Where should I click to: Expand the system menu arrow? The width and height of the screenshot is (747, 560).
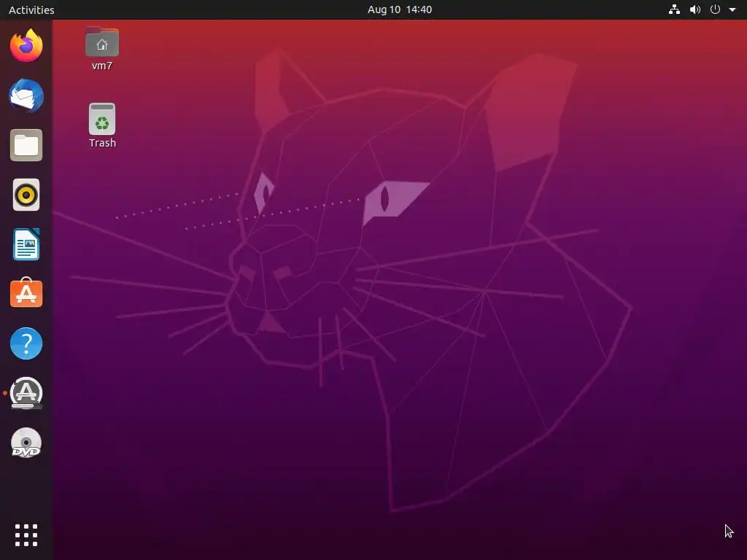pos(732,9)
